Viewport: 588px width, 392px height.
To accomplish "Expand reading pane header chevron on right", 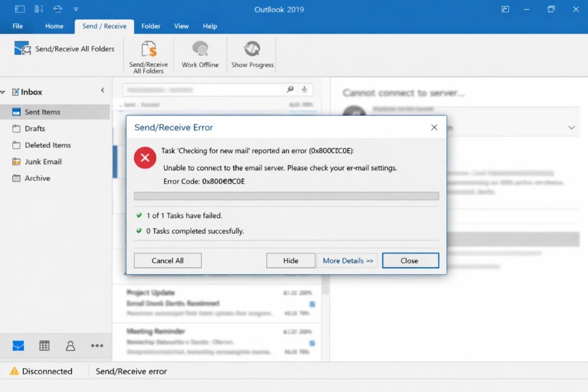I will [571, 126].
